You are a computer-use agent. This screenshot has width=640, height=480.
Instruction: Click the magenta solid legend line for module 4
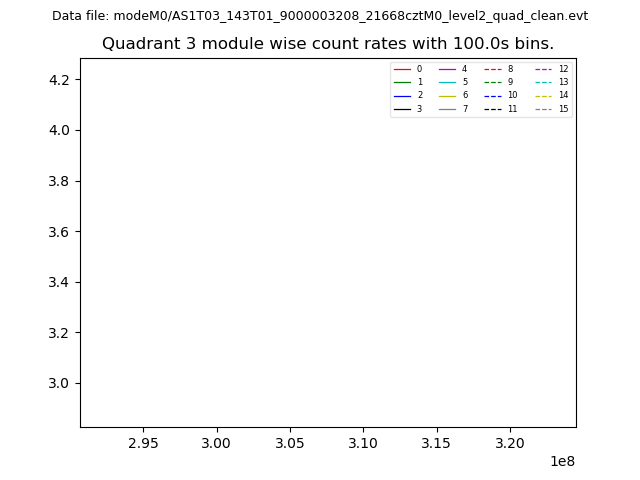[x=447, y=69]
